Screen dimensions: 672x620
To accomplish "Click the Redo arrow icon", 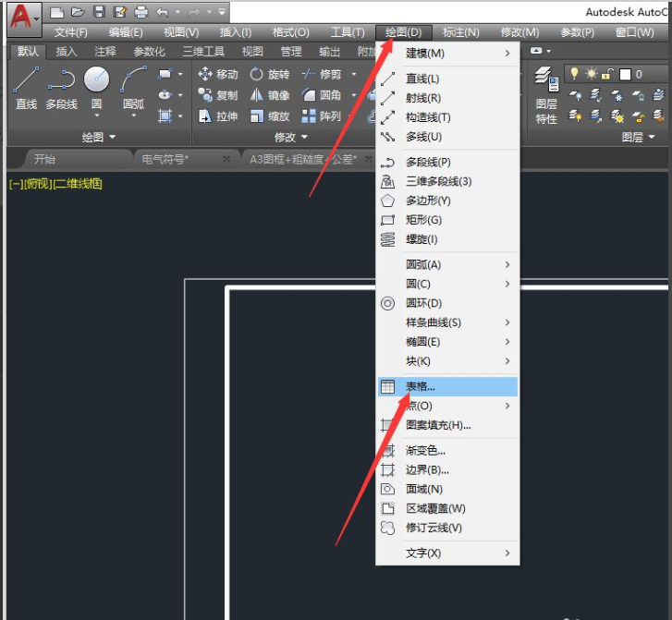I will tap(194, 12).
